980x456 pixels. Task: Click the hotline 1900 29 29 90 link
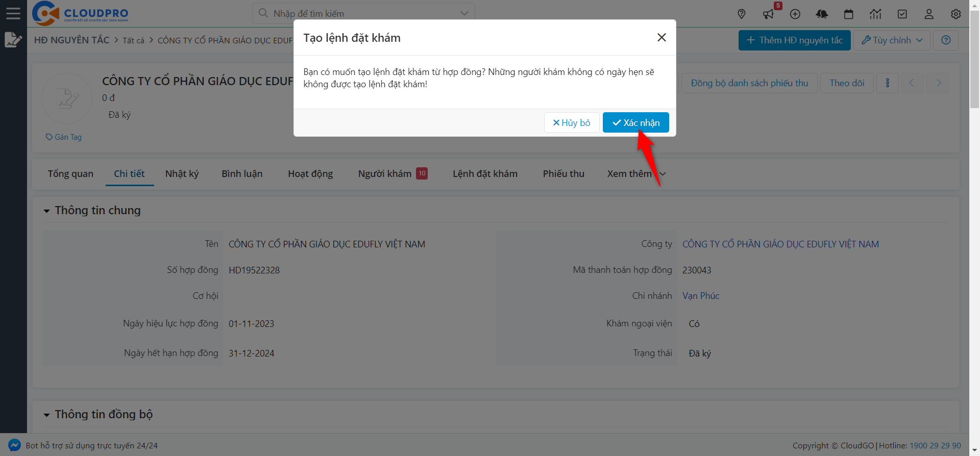(x=935, y=446)
